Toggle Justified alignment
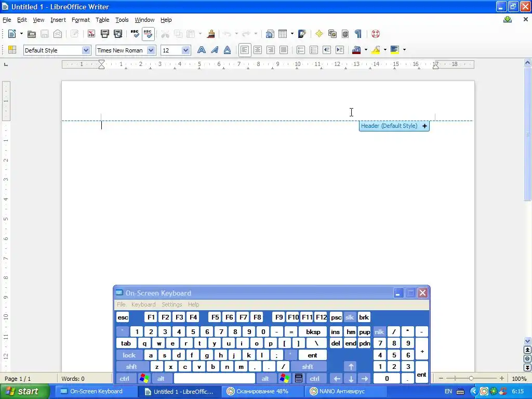The height and width of the screenshot is (399, 532). click(284, 50)
